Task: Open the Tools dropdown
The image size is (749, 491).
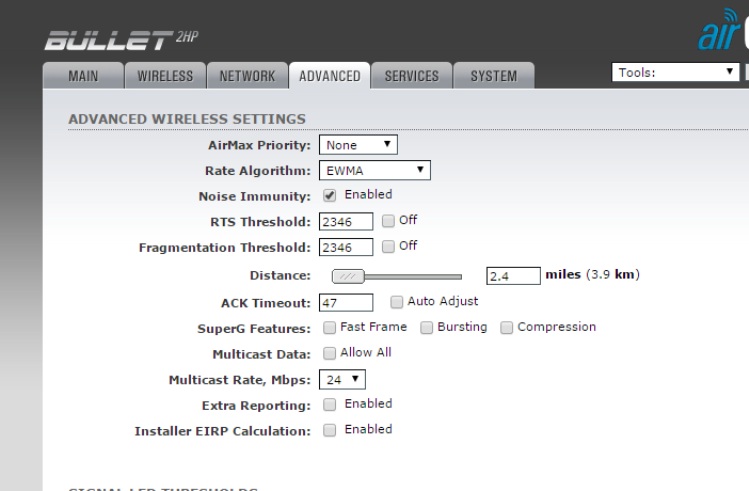Action: (675, 72)
